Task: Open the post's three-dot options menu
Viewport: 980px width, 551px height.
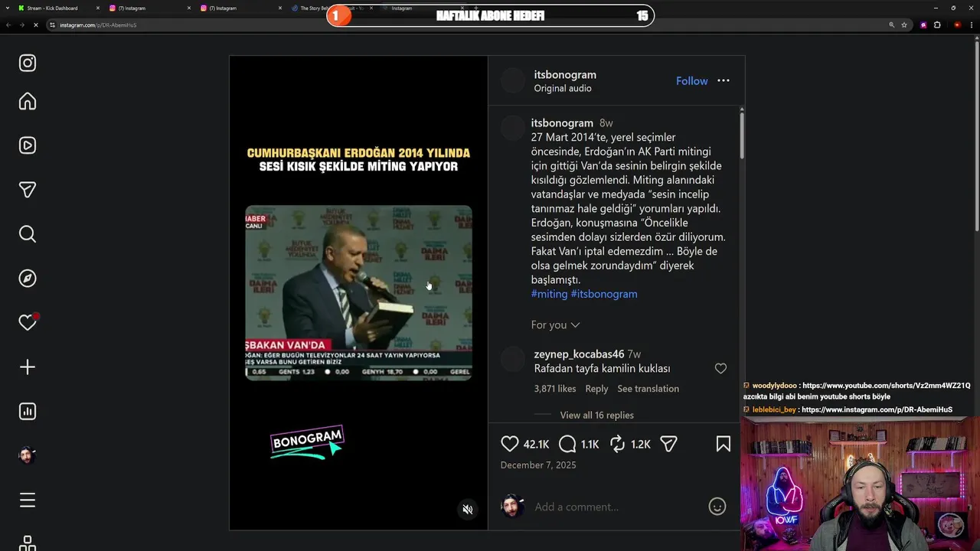Action: pyautogui.click(x=724, y=81)
